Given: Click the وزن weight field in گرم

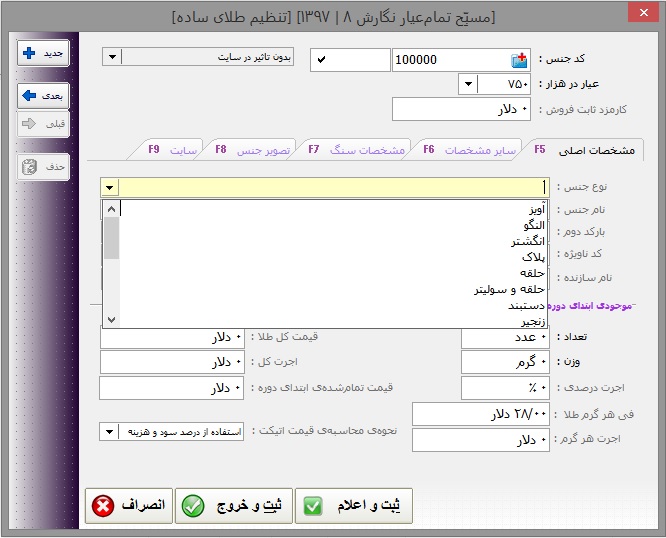Looking at the screenshot, I should click(505, 362).
